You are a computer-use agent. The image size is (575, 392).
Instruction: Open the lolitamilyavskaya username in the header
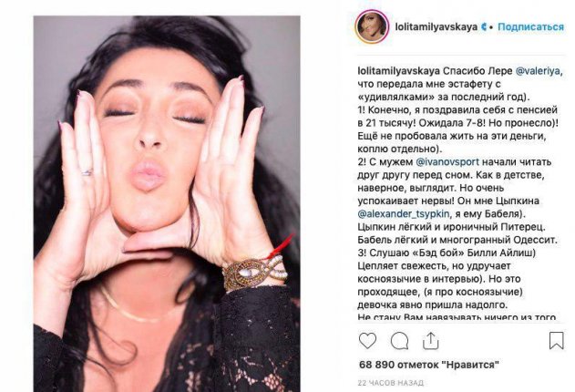436,27
